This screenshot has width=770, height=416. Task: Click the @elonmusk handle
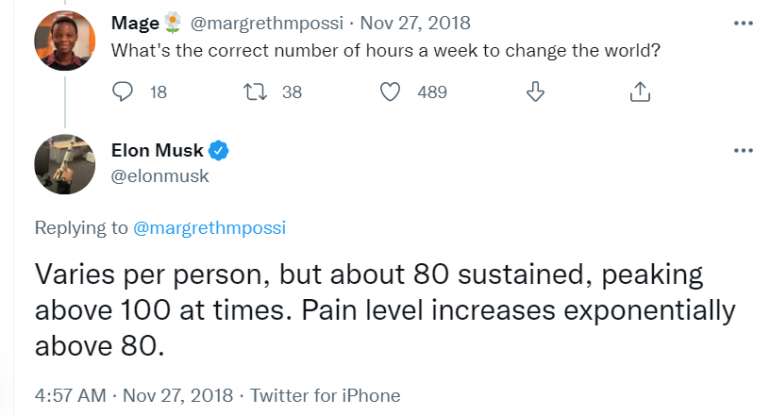coord(160,176)
